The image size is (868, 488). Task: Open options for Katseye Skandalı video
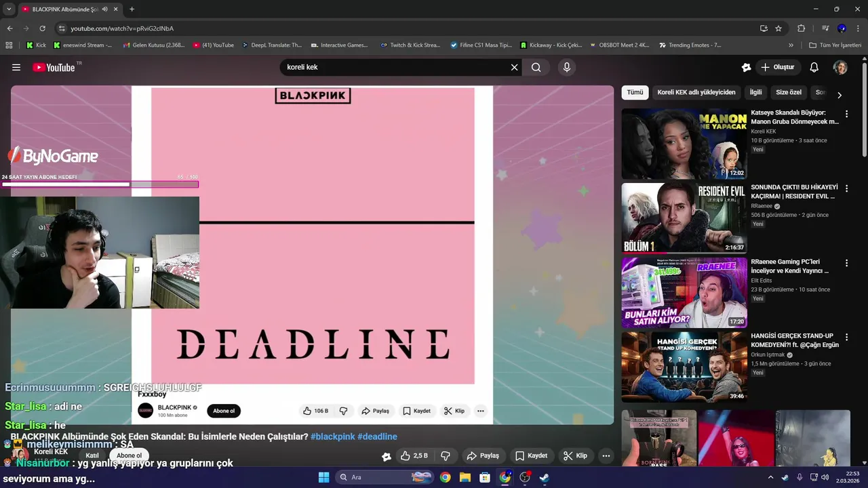pyautogui.click(x=846, y=114)
